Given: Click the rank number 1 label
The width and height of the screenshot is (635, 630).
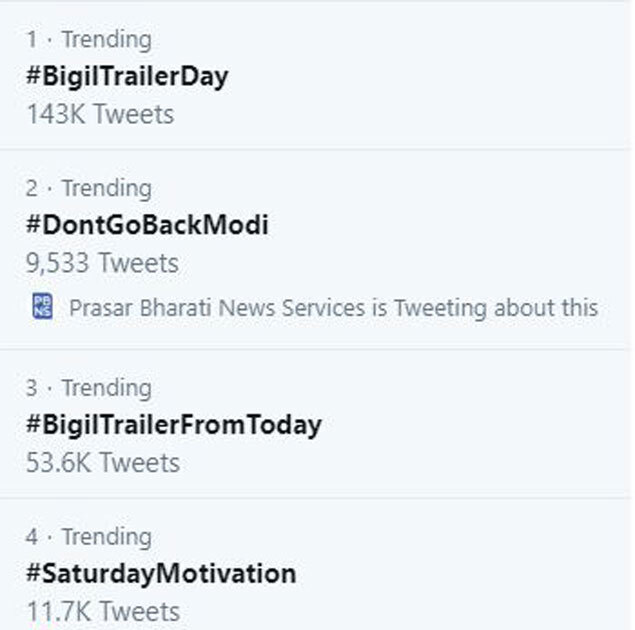Looking at the screenshot, I should tap(32, 40).
